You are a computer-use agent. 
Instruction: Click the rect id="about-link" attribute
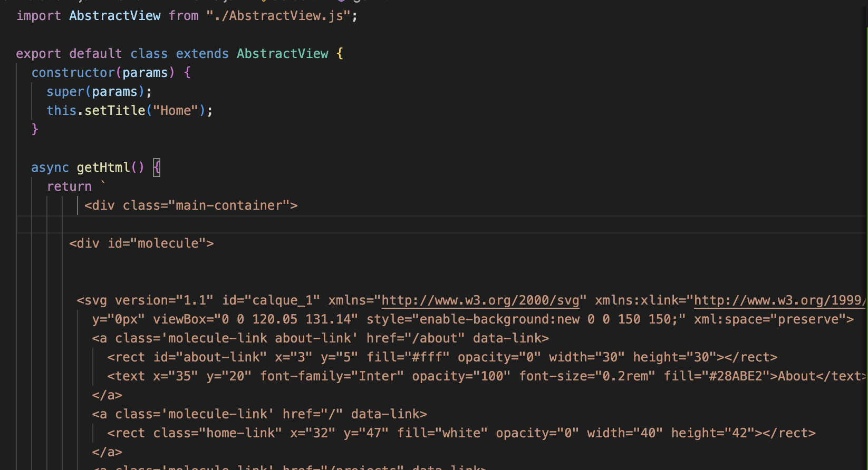(210, 357)
